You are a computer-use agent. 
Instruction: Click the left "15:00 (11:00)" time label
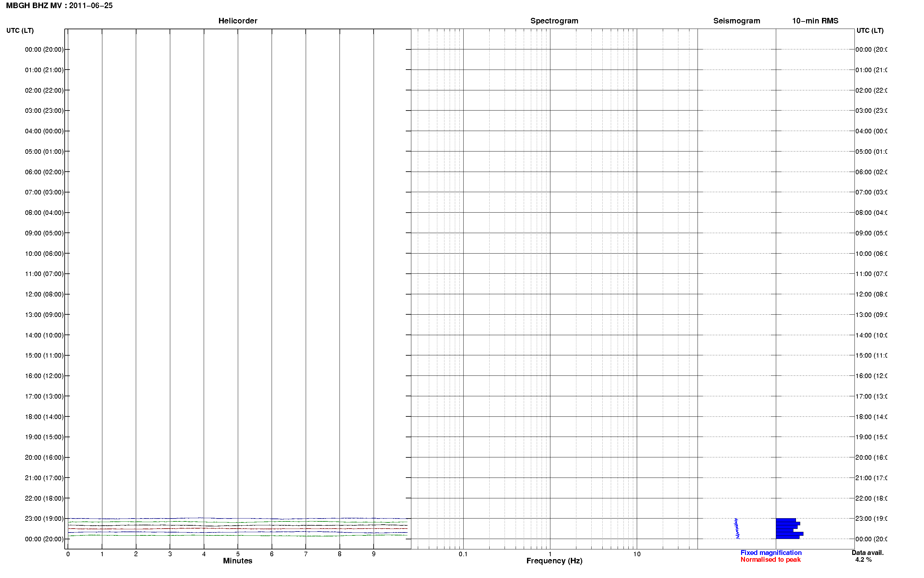(44, 356)
